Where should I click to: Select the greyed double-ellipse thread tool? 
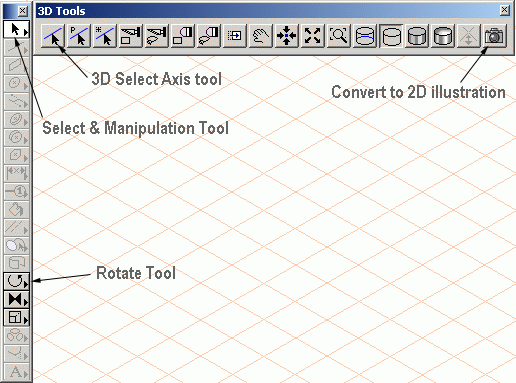16,120
